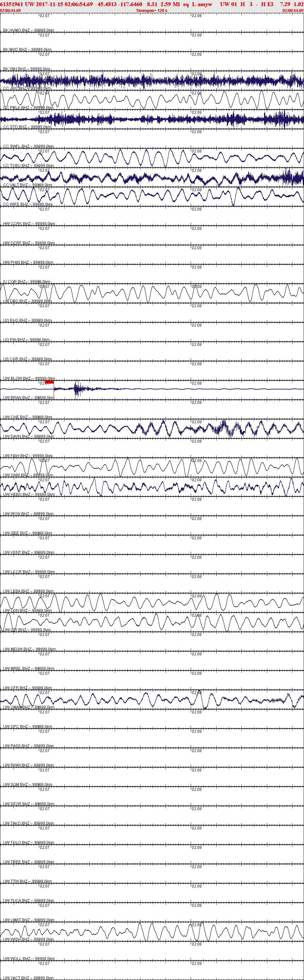Screen dimensions: 304x980
Task: Click the latitude 45.4813 value in header
Action: (x=107, y=4)
